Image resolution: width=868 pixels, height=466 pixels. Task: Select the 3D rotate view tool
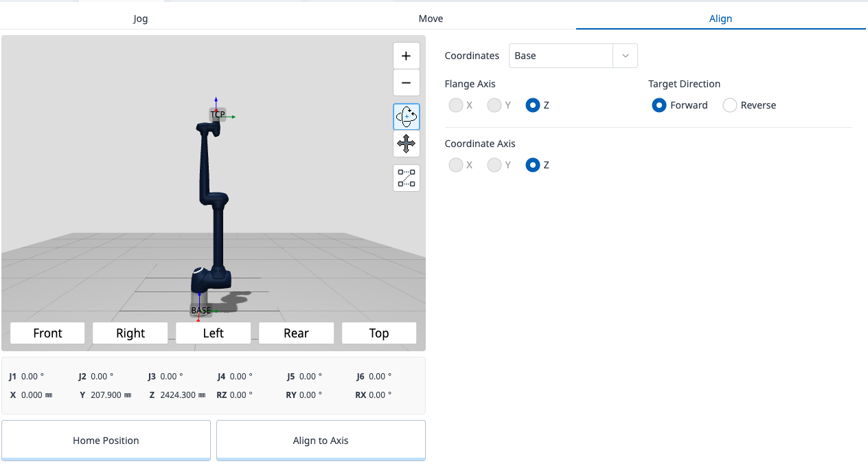click(406, 117)
